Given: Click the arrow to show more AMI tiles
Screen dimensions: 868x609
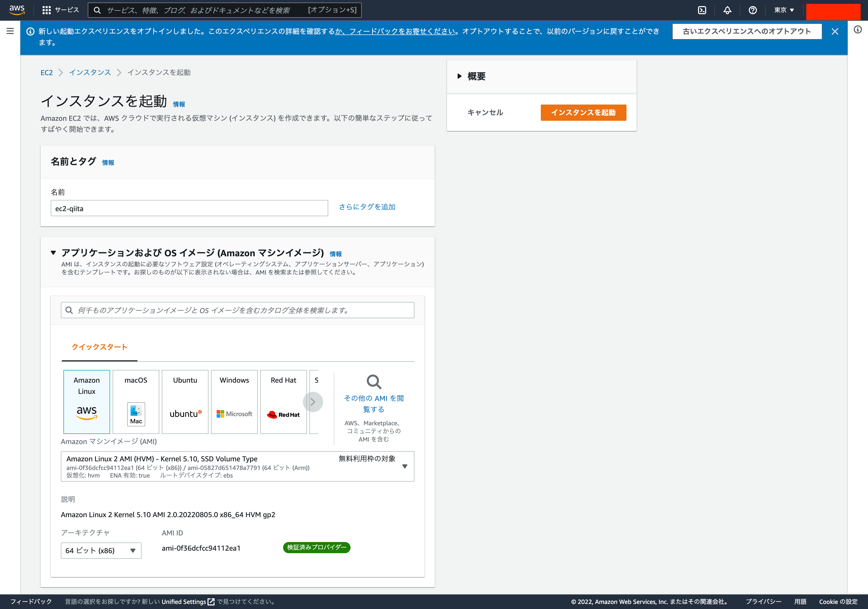Looking at the screenshot, I should coord(313,402).
